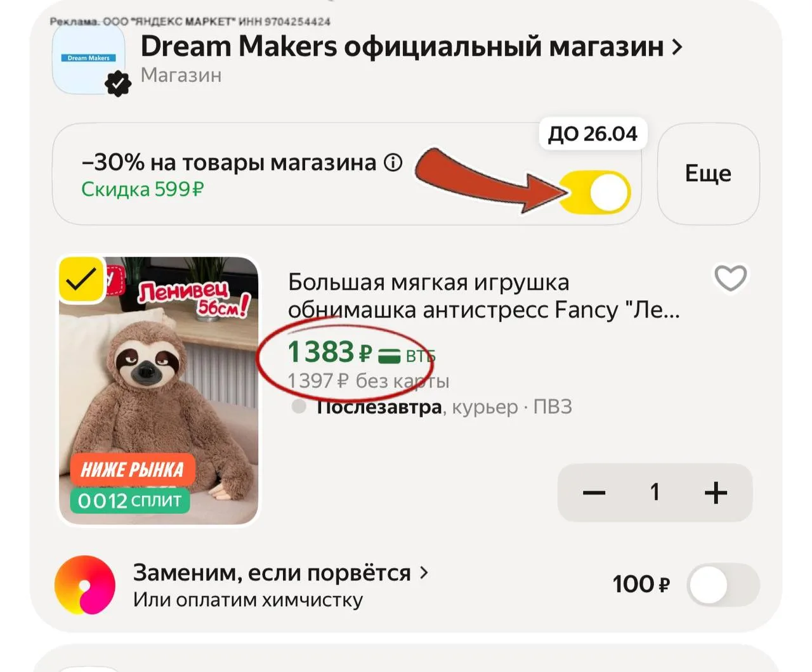Open the info icon next to the -30% discount
Screen dimensions: 812x672
point(393,163)
